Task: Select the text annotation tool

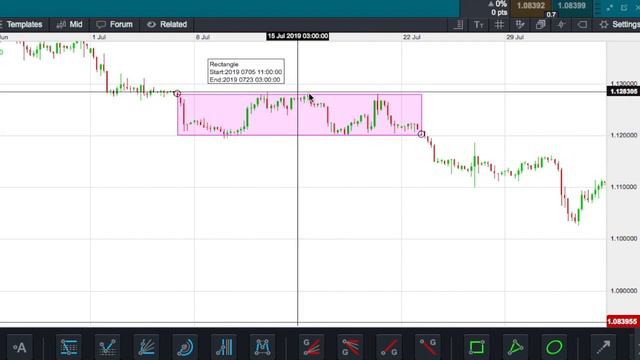Action: coord(19,347)
